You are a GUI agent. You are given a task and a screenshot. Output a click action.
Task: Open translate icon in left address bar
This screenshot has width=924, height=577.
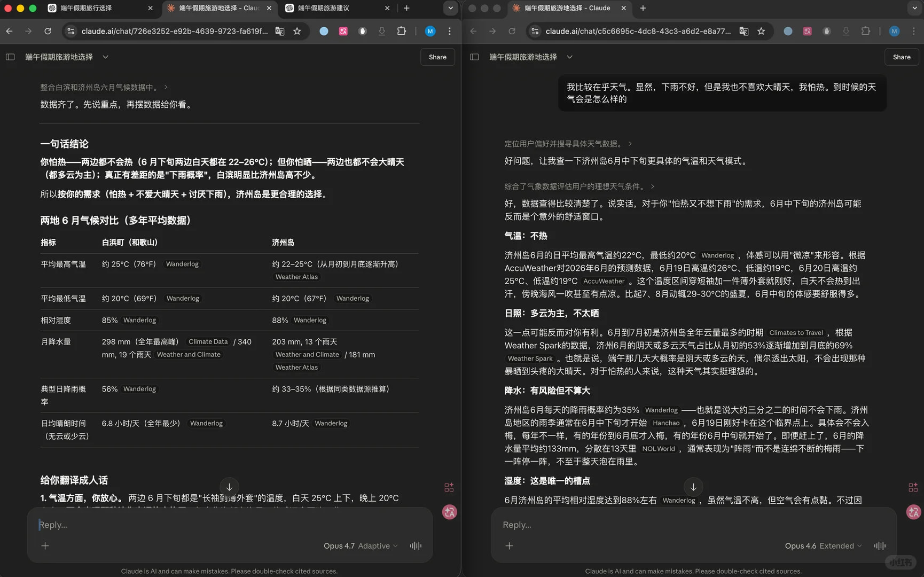point(280,31)
